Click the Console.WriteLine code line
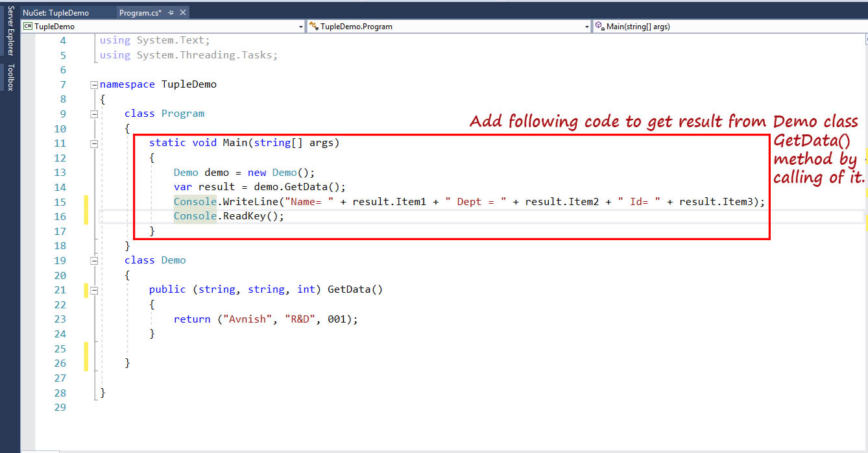The image size is (868, 453). pos(469,202)
